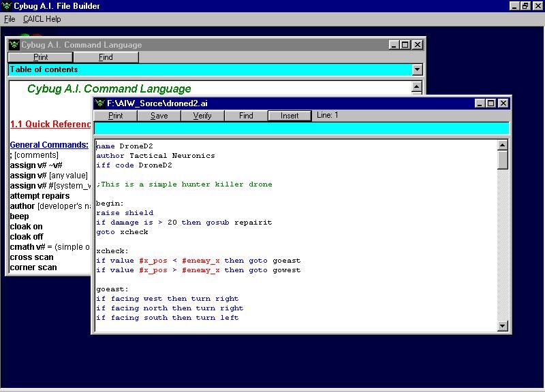545x392 pixels.
Task: Click the Verify button in editor
Action: coord(202,116)
